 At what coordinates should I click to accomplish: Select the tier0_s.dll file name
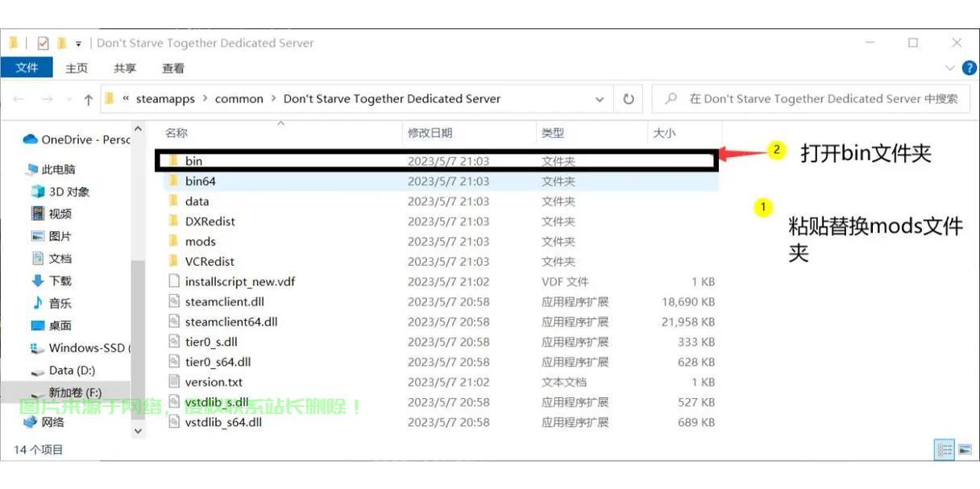(x=211, y=342)
